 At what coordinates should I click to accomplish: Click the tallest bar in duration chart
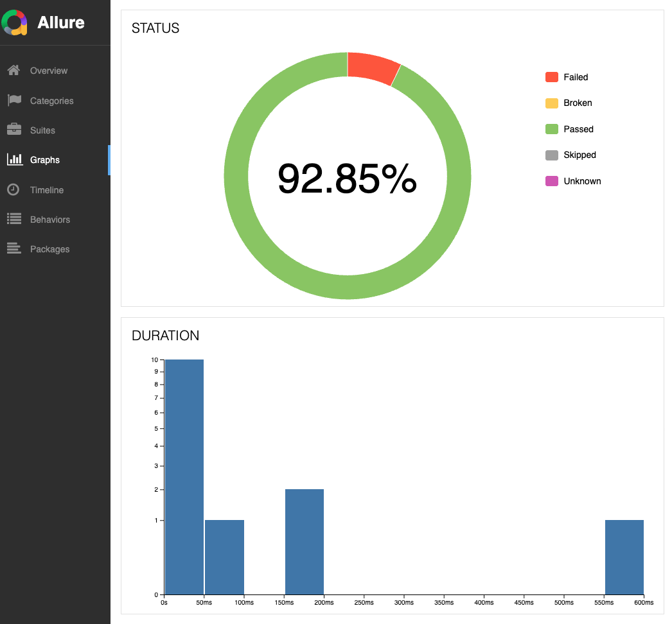point(184,476)
